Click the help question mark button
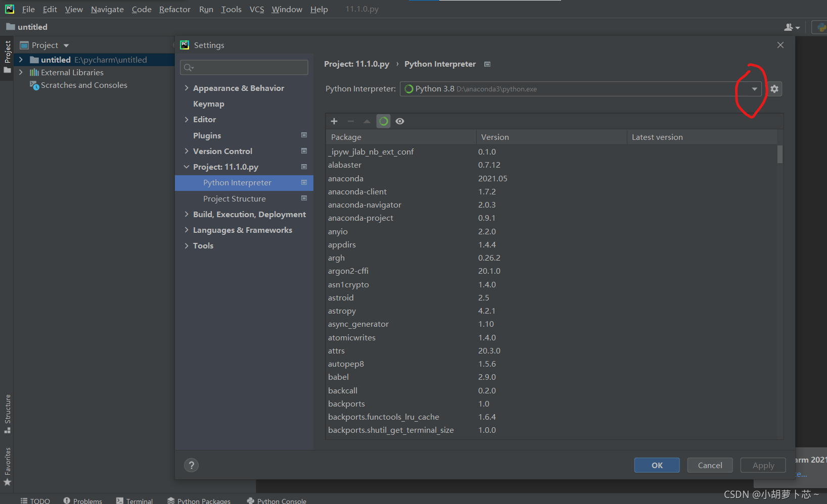Screen dimensions: 827x504 [191, 465]
